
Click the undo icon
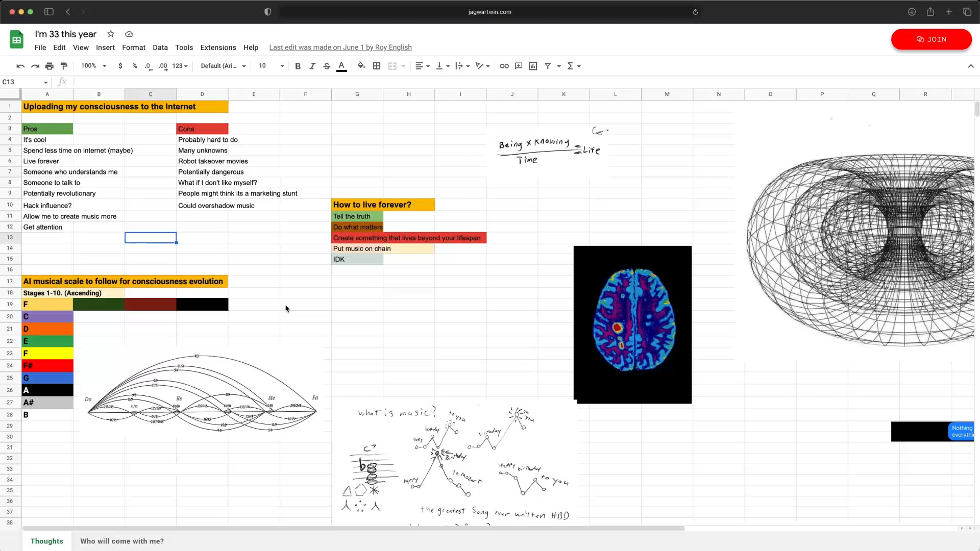(20, 66)
